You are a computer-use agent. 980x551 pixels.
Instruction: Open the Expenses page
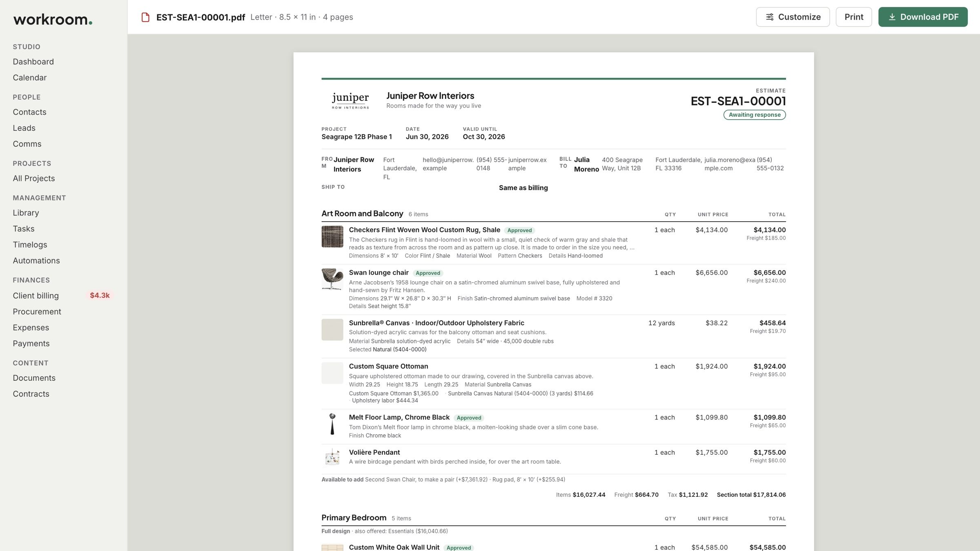coord(31,327)
